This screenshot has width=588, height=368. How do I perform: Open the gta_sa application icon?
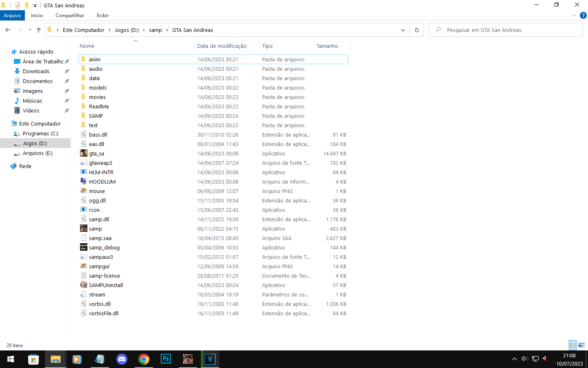tap(84, 153)
